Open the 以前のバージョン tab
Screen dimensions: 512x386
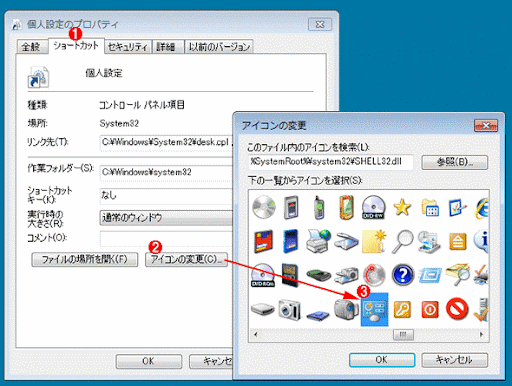(219, 47)
